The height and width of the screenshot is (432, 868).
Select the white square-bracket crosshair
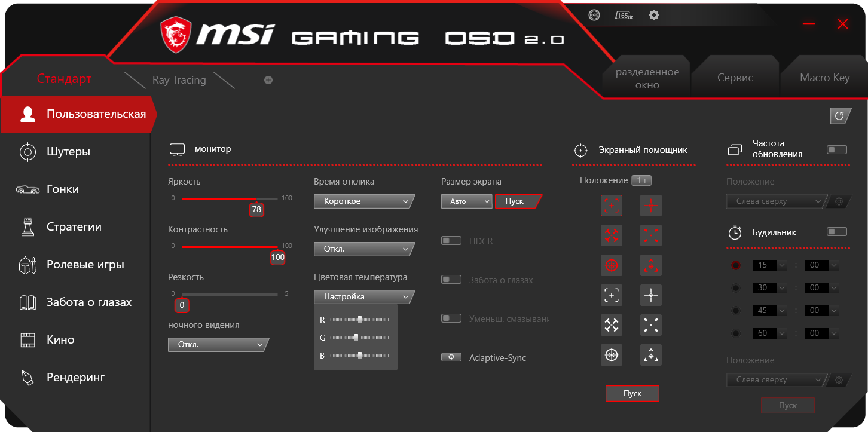click(612, 295)
